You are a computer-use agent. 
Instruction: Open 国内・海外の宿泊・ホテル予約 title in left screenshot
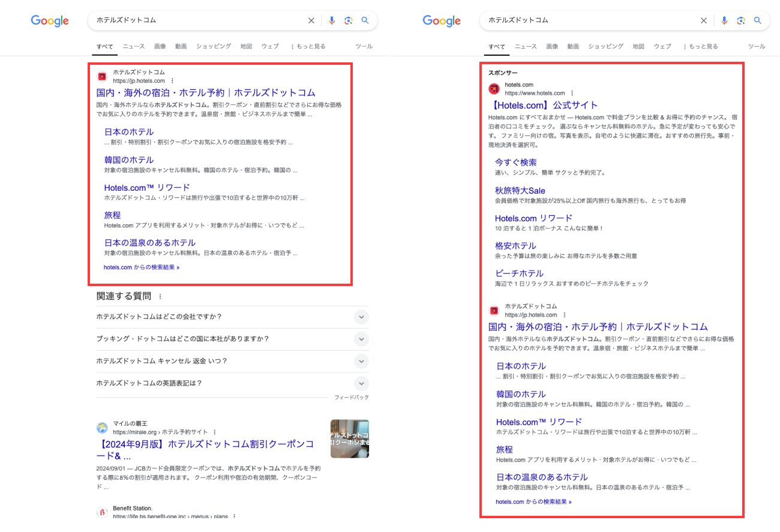pos(206,92)
